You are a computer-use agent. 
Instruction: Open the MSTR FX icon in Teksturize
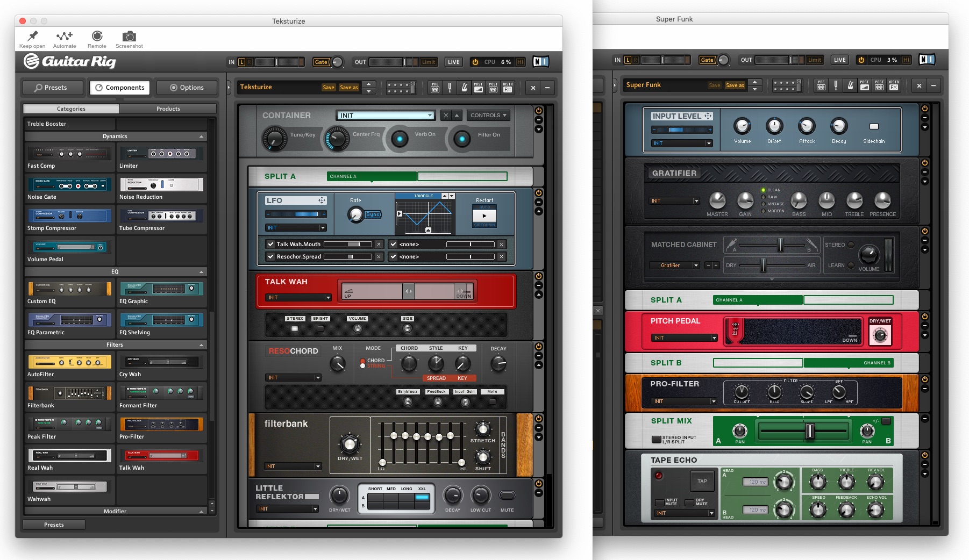(x=508, y=88)
